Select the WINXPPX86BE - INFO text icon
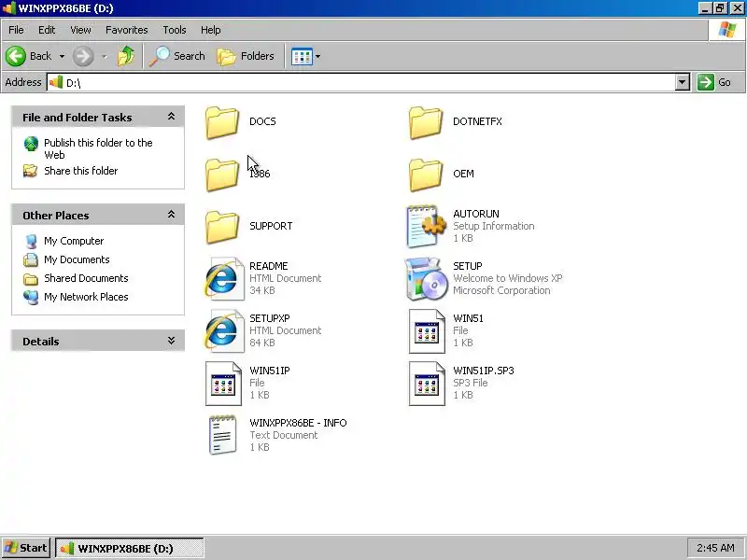Screen dimensions: 747x560 222,435
